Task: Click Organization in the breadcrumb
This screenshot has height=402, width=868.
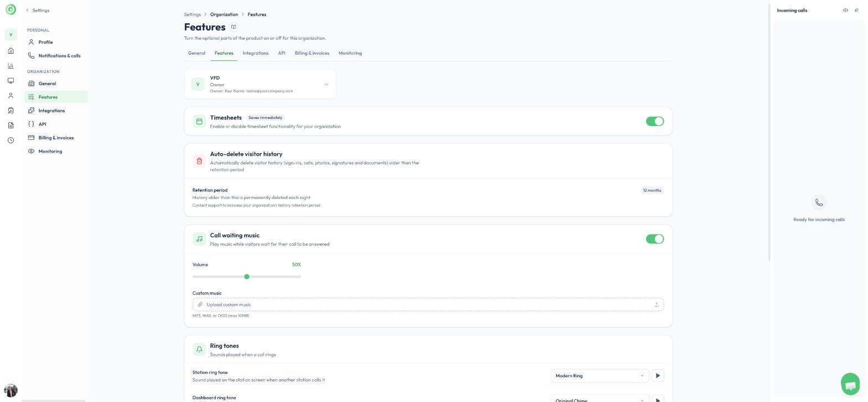Action: (x=224, y=14)
